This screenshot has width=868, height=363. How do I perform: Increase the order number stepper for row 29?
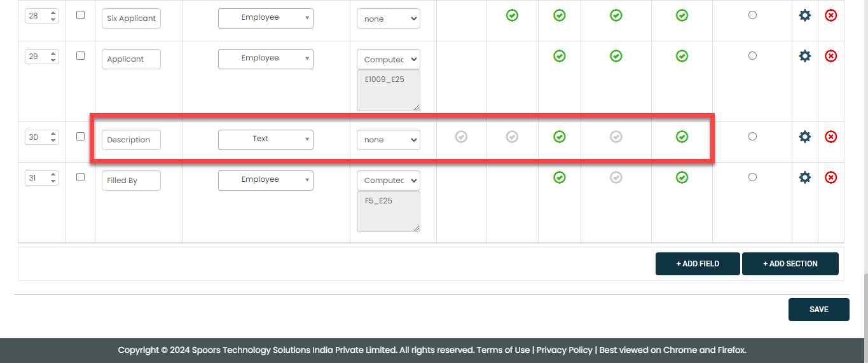(53, 53)
